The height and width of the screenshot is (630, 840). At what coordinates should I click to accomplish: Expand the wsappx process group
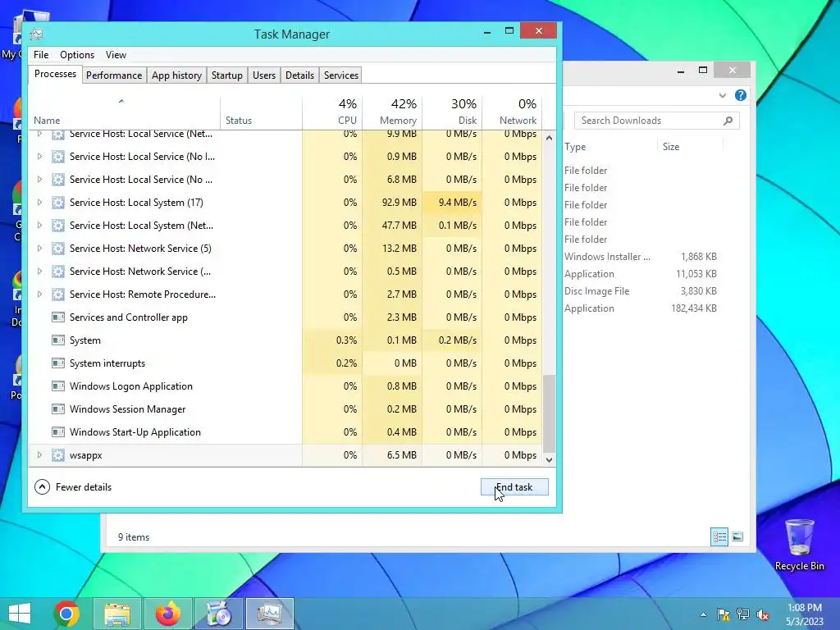(x=39, y=455)
